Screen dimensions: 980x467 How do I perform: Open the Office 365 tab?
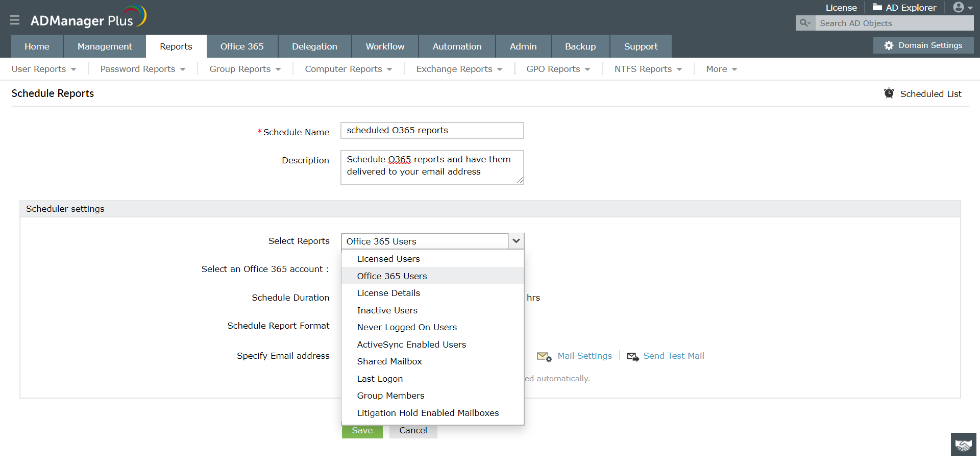242,46
